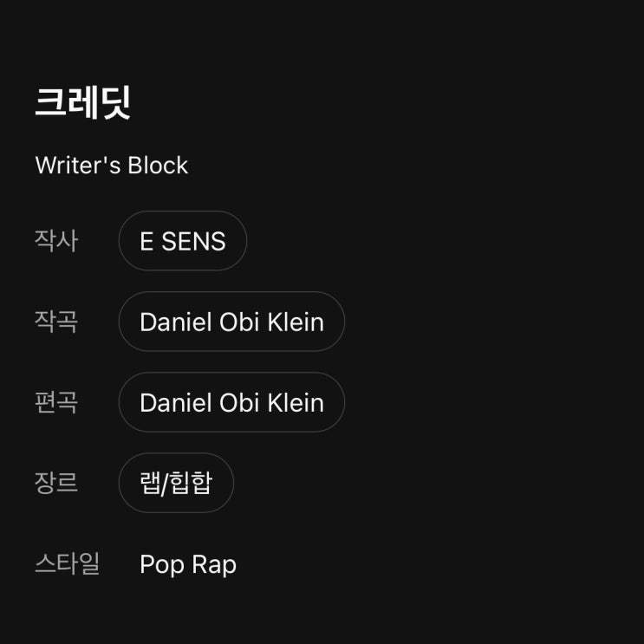Click the 크레딧 heading
This screenshot has height=644, width=644.
coord(83,103)
